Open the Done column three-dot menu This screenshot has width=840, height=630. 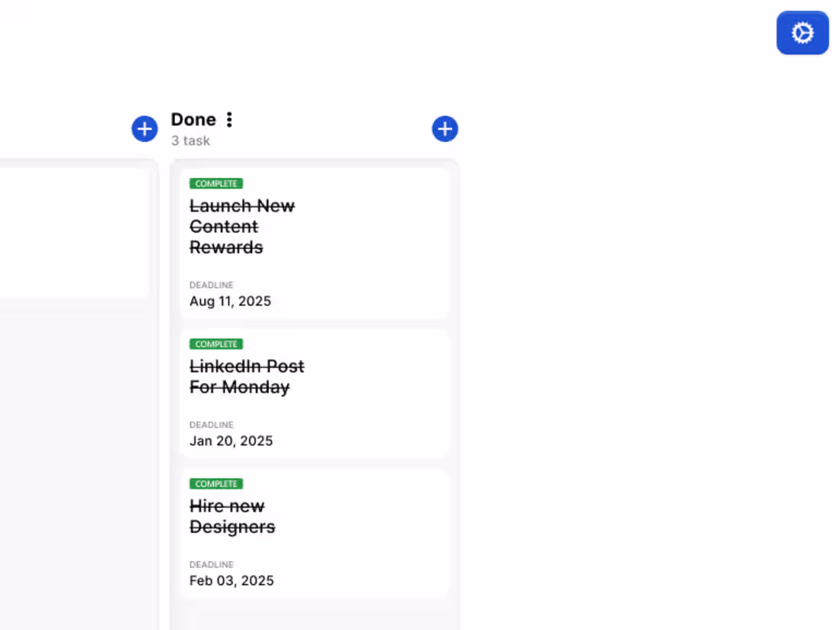(229, 119)
